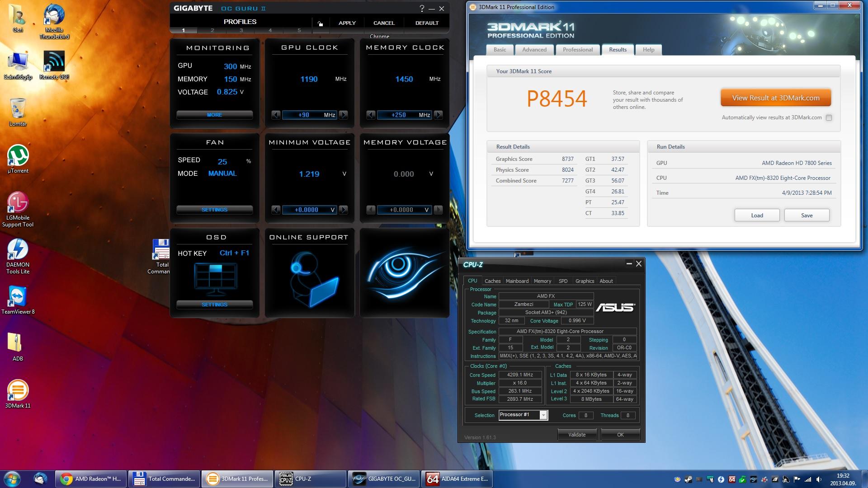This screenshot has width=868, height=488.
Task: Select profile 1 in OC Guru
Action: click(184, 30)
